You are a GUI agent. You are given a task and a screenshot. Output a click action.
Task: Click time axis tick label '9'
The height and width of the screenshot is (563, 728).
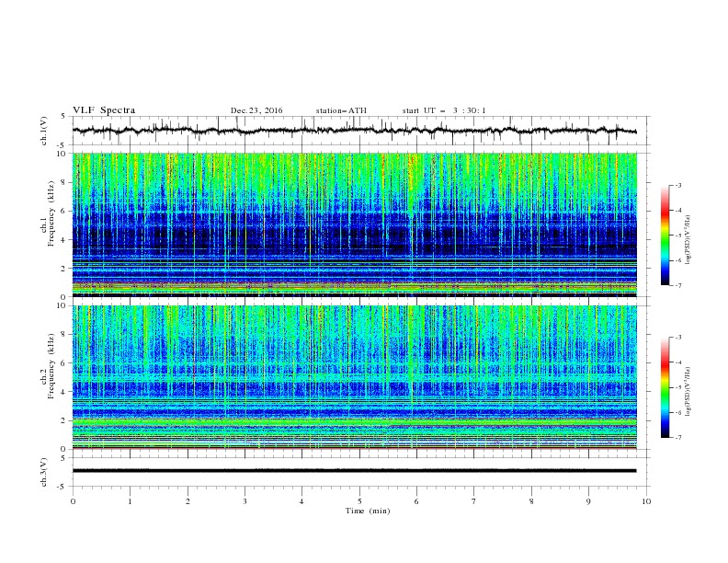click(588, 501)
